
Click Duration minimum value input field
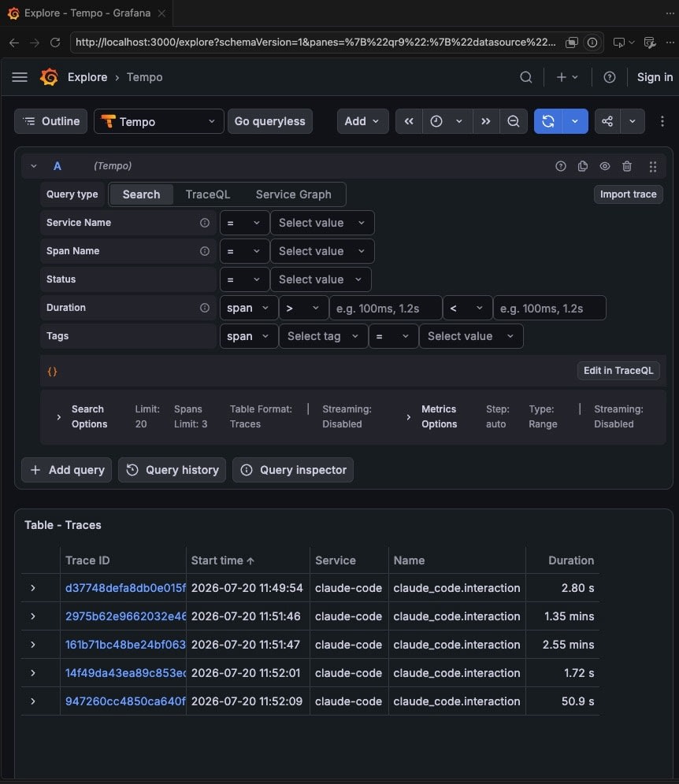click(386, 308)
